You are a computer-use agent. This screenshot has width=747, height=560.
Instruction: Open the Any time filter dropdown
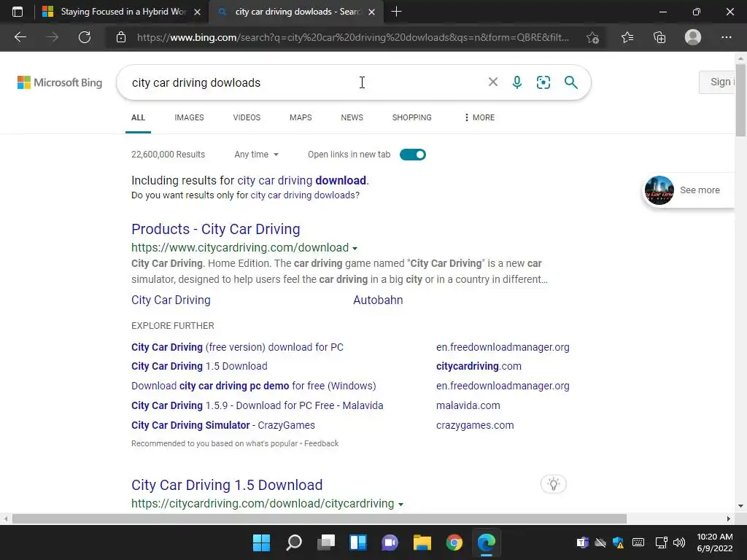point(256,155)
